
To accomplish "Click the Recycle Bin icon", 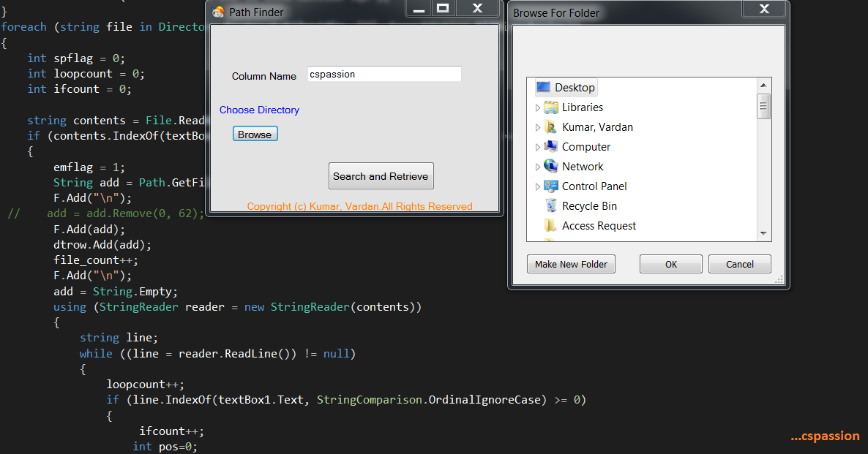I will click(551, 205).
